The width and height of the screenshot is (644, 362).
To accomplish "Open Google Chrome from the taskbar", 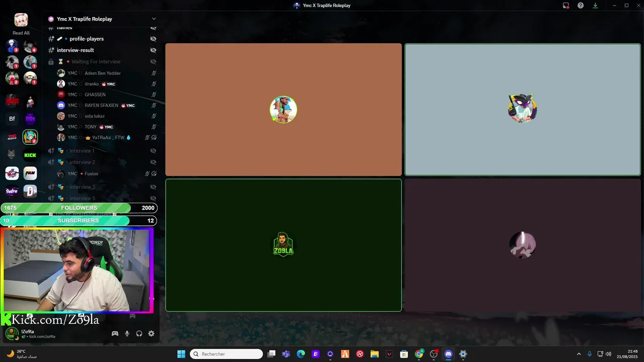I will 419,354.
